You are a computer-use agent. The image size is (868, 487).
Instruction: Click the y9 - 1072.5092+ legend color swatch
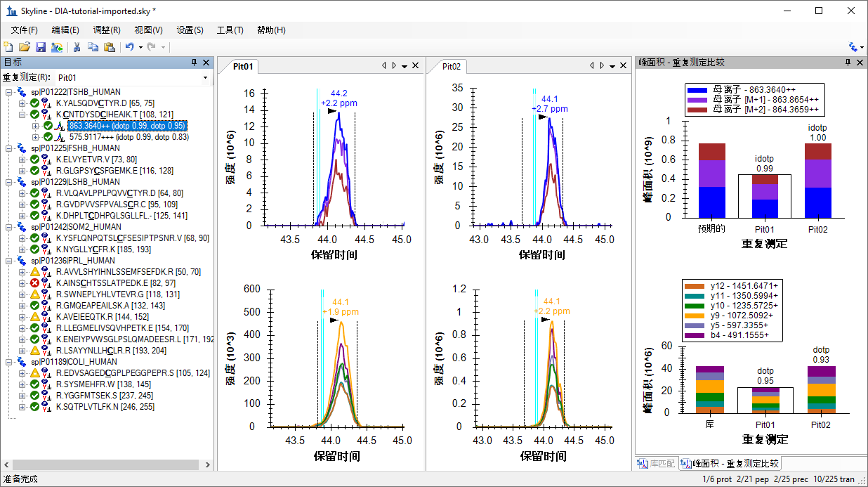click(695, 316)
